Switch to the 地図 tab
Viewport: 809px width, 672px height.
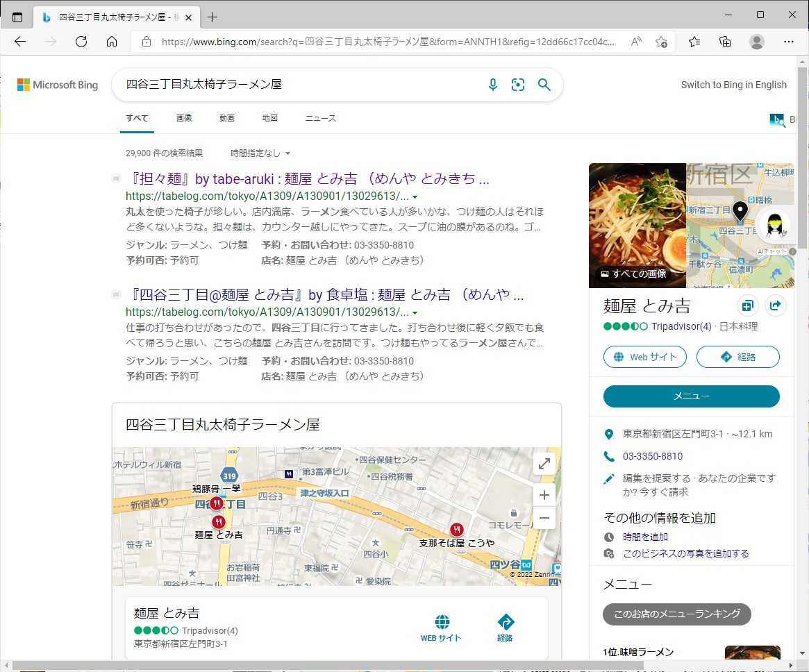click(x=270, y=118)
